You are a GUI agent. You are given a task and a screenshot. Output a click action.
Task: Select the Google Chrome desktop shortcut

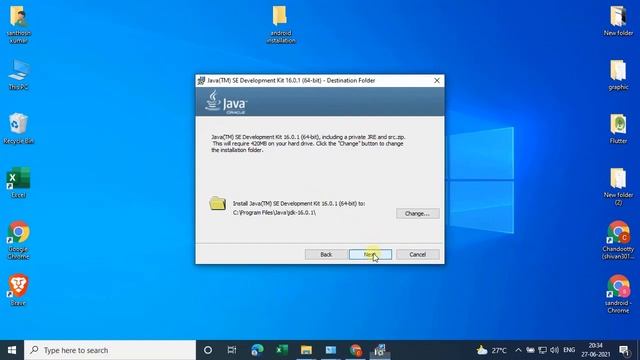[x=18, y=240]
